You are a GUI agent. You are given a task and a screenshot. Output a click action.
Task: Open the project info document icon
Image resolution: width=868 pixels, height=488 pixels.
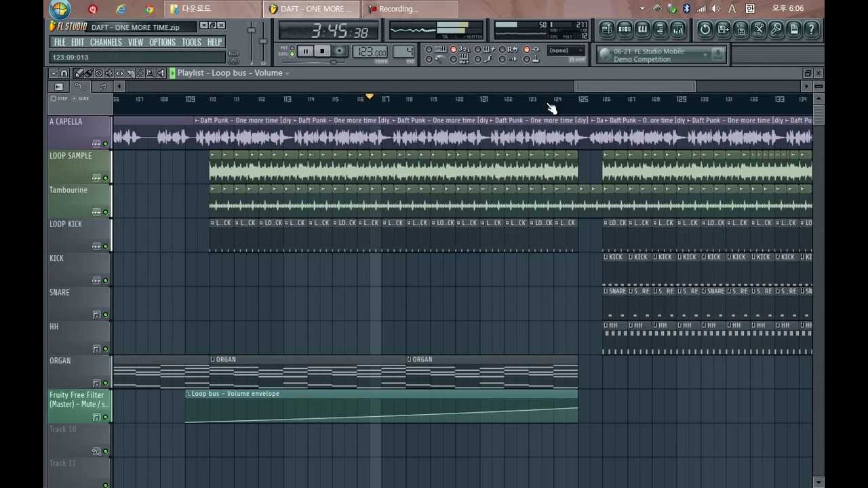click(793, 29)
